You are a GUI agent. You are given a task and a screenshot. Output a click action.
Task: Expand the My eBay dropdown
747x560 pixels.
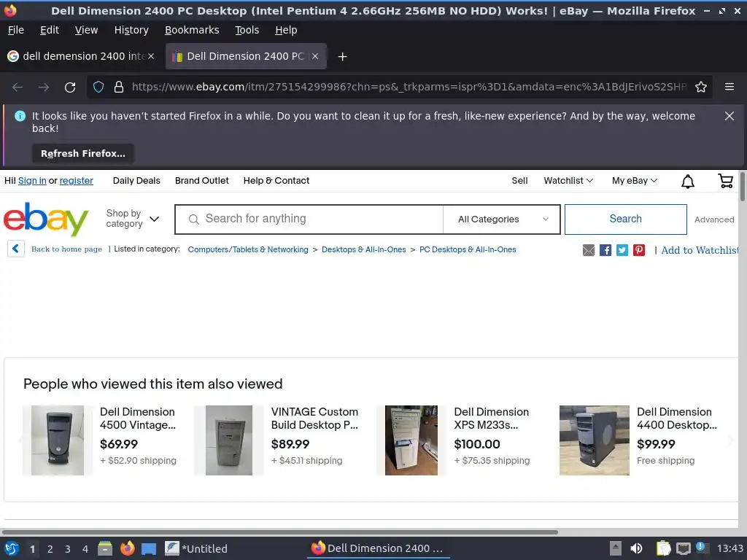[x=635, y=181]
